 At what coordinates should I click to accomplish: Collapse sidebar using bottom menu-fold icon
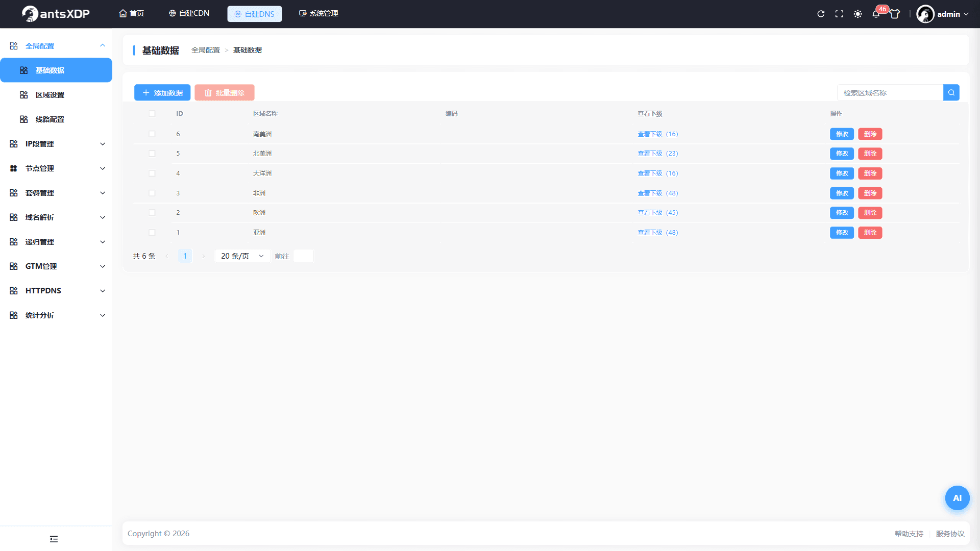[54, 539]
